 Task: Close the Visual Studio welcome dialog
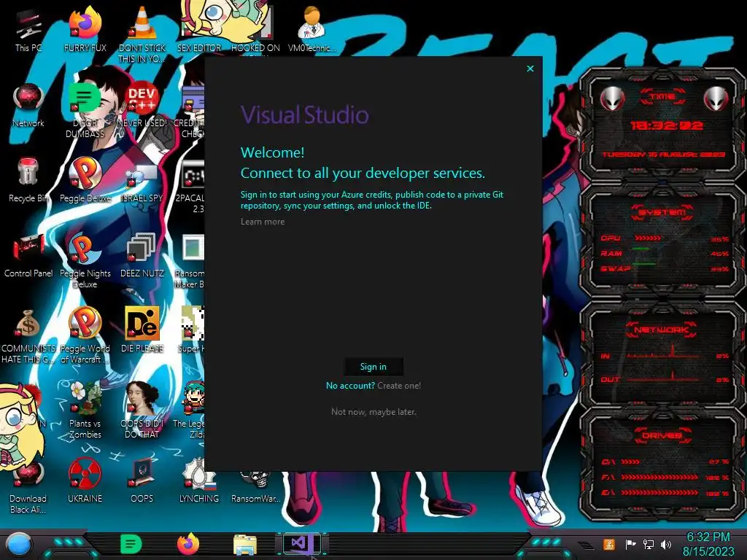point(530,69)
